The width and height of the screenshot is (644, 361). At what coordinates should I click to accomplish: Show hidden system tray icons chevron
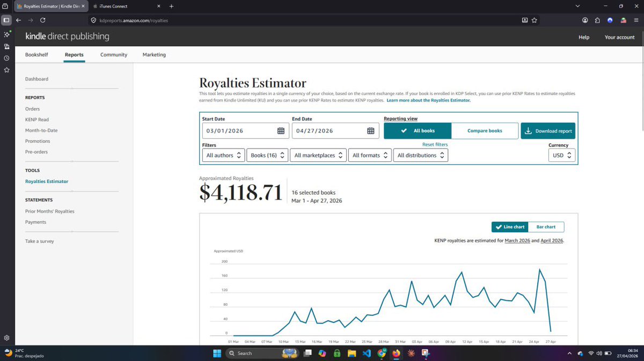coord(569,353)
